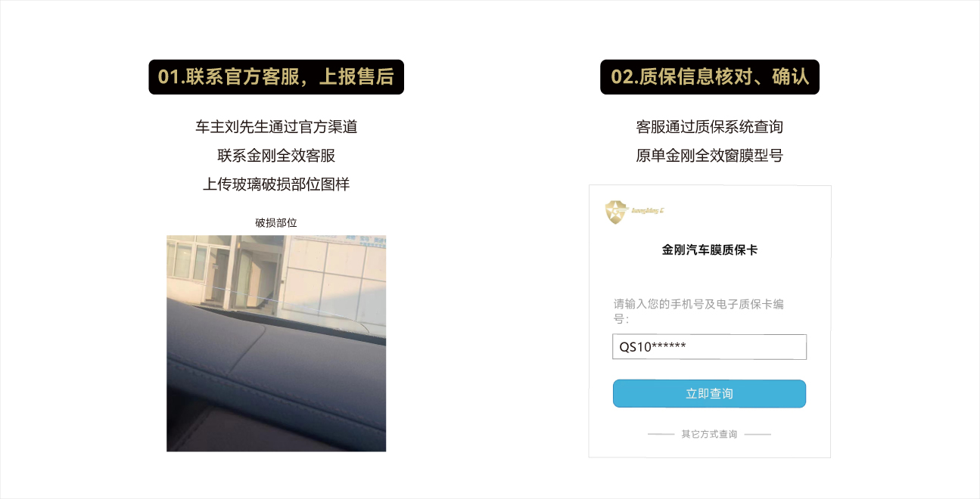The width and height of the screenshot is (980, 499).
Task: Click the text line 原单金刚全效窗膜型号
Action: (x=710, y=156)
